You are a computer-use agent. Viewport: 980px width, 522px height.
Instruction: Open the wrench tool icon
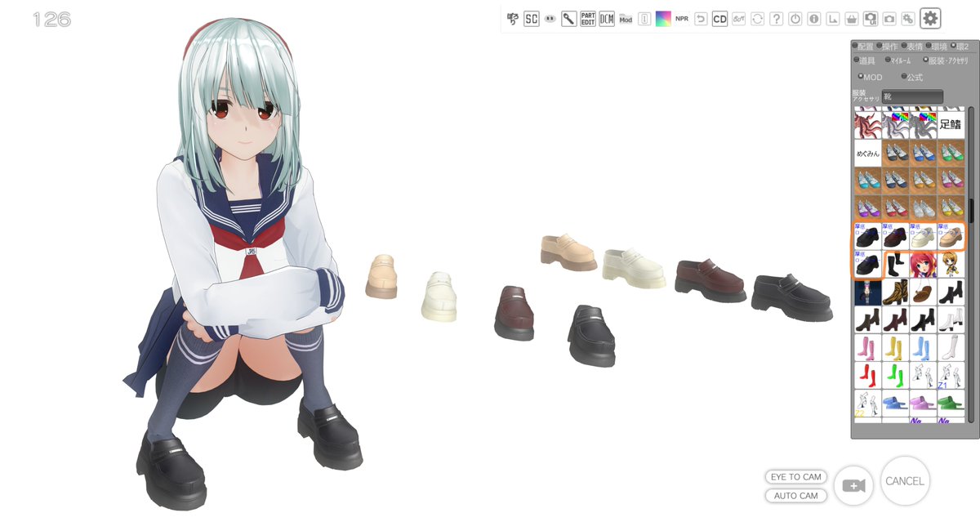pyautogui.click(x=569, y=19)
